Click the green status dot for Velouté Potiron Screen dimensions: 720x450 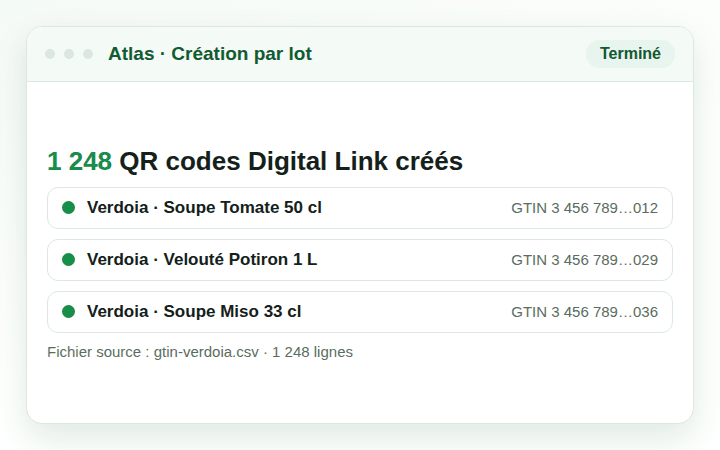[68, 259]
